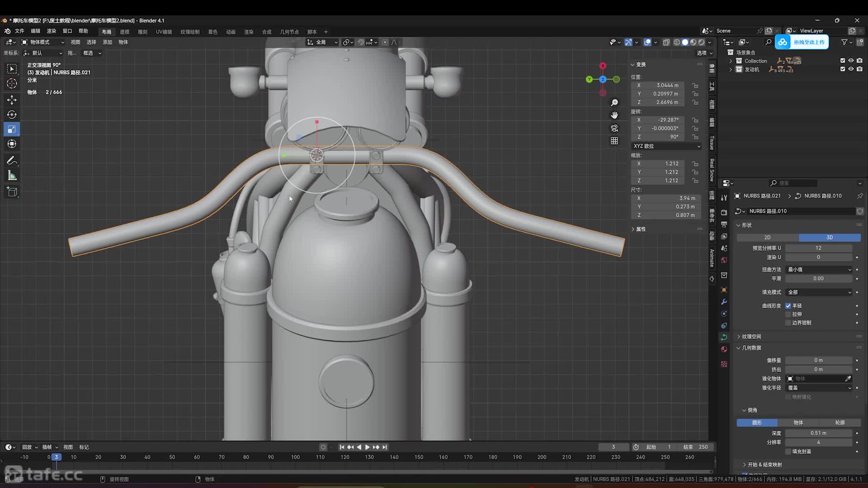
Task: Select the Annotate pencil tool
Action: [x=12, y=161]
